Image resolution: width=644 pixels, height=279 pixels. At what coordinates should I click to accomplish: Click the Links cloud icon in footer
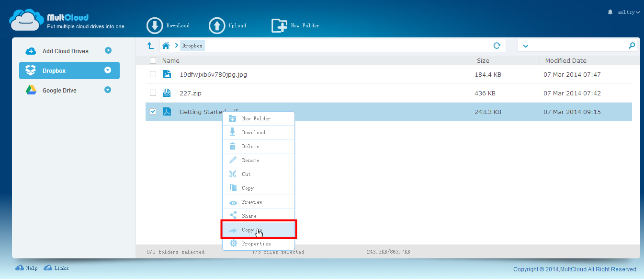coord(48,268)
